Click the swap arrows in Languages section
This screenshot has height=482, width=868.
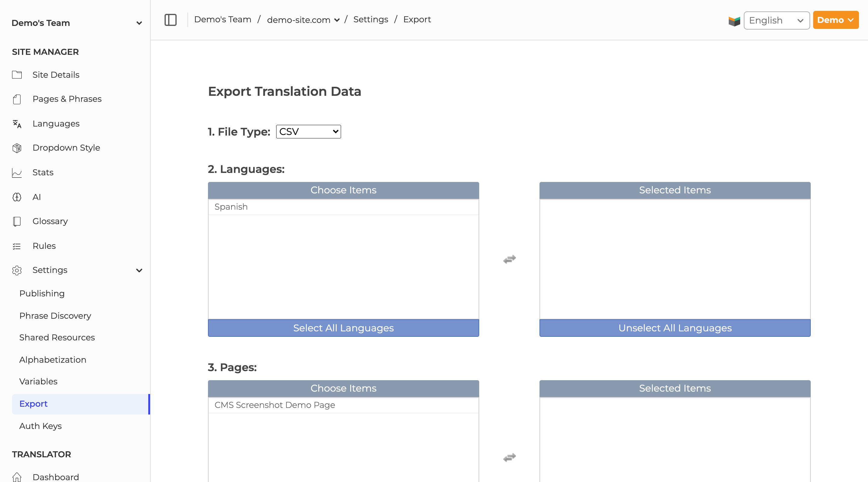[x=509, y=259]
